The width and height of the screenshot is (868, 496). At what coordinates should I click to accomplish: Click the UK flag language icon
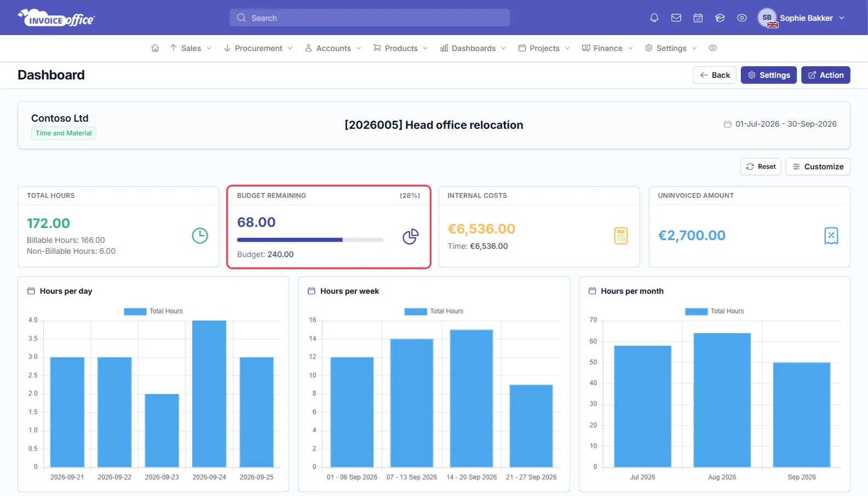773,25
